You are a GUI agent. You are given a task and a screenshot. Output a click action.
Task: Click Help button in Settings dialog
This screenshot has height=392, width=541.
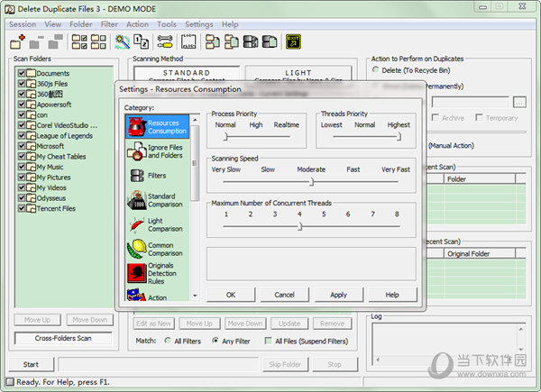point(392,295)
